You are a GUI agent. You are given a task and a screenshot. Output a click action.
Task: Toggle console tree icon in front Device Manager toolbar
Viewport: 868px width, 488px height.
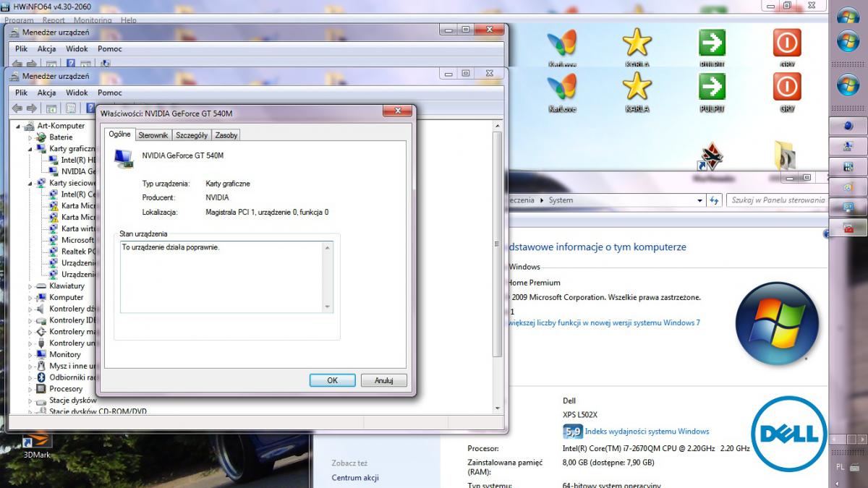point(51,108)
